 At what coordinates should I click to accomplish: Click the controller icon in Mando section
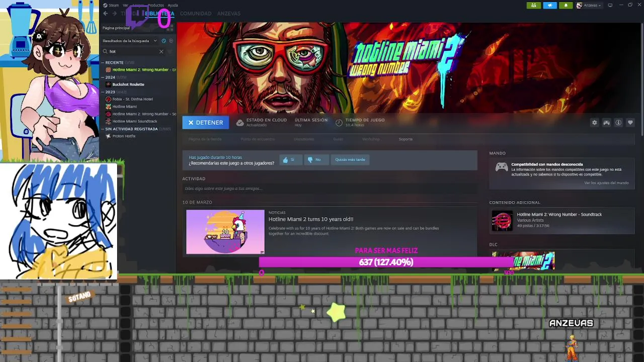click(502, 167)
